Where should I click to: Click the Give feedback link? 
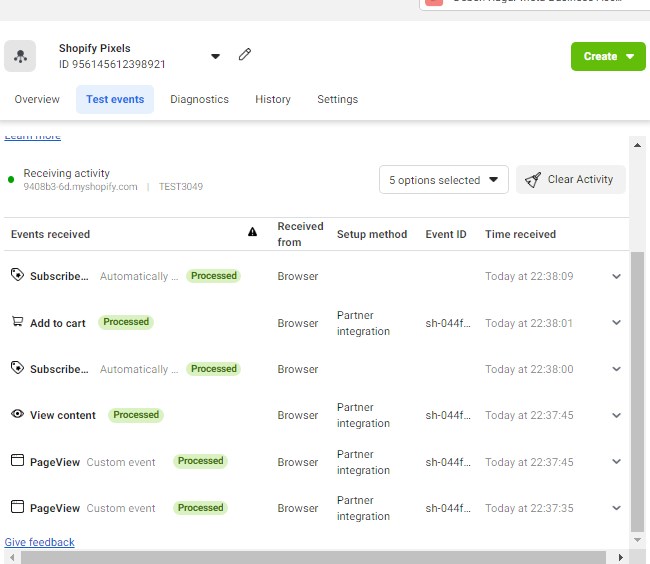pyautogui.click(x=39, y=542)
